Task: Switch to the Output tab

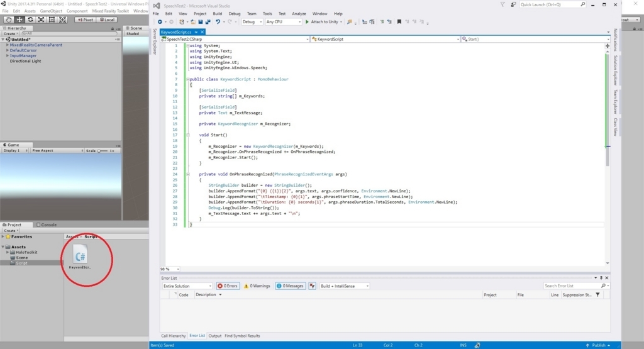Action: pos(214,336)
